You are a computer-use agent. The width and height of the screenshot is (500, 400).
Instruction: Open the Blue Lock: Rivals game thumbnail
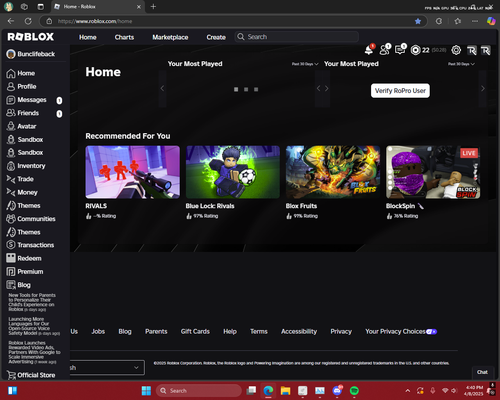(233, 172)
